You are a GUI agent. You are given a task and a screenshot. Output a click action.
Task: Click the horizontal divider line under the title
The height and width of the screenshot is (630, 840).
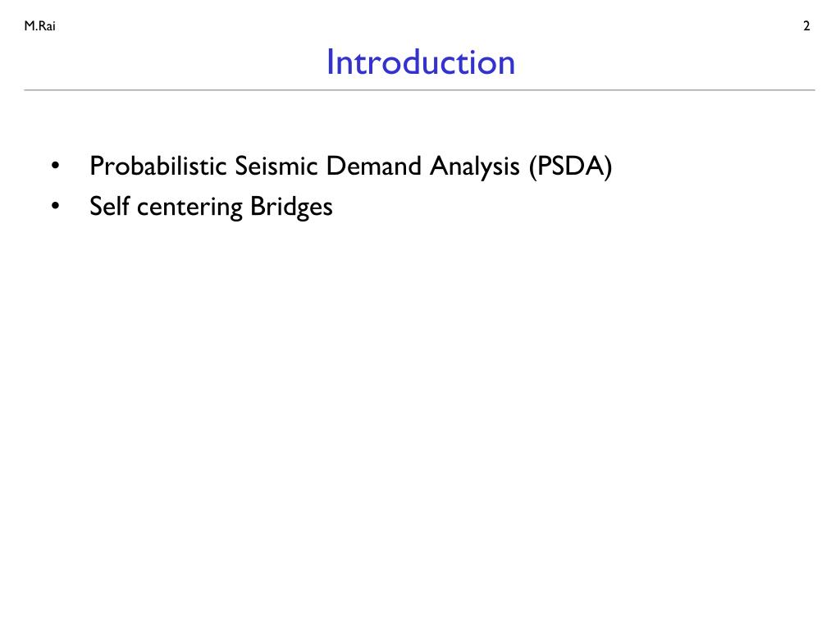coord(419,90)
